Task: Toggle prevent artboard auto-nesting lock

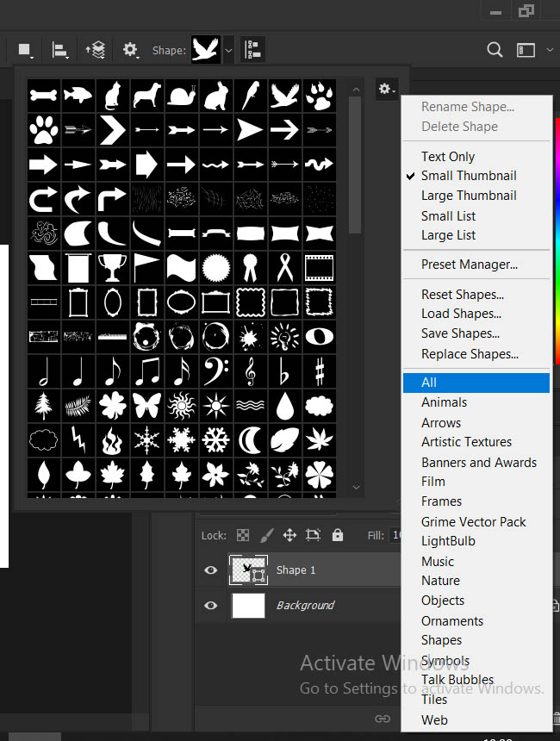Action: pos(313,535)
